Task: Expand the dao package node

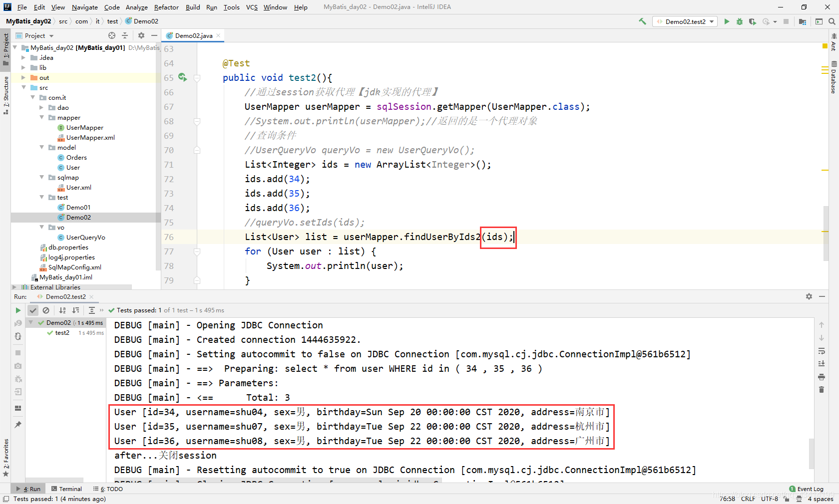Action: click(41, 107)
